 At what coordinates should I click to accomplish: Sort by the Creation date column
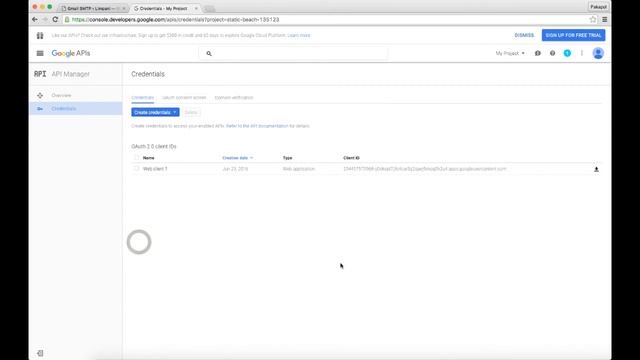click(238, 158)
